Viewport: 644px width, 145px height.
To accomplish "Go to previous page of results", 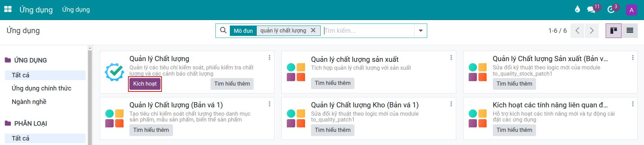I will [x=577, y=31].
